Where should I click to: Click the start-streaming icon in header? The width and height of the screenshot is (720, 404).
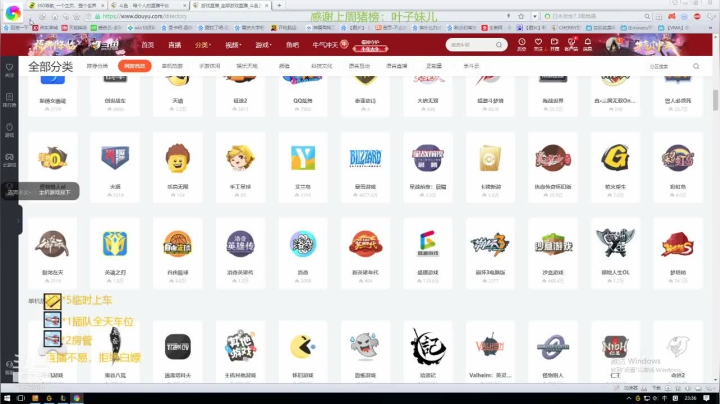point(555,44)
